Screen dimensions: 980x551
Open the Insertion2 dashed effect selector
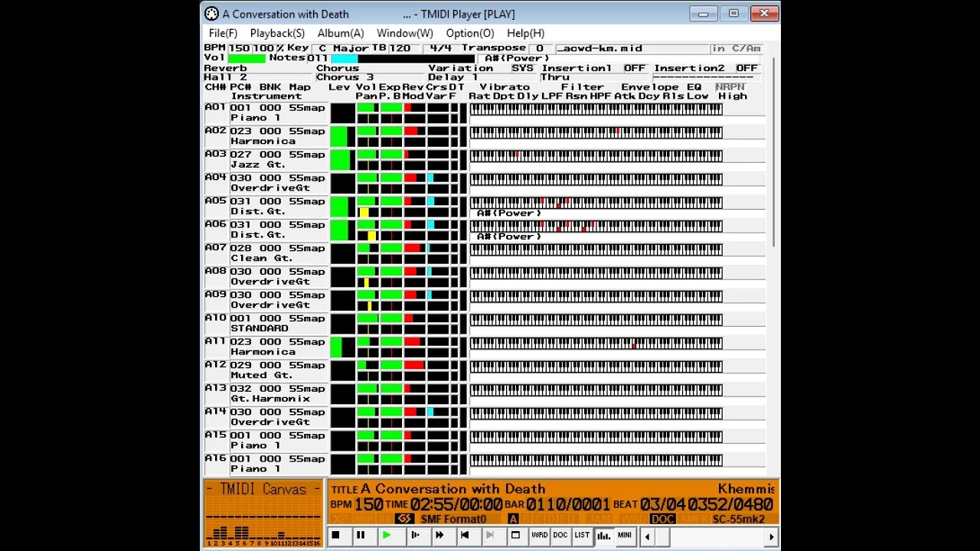[706, 77]
